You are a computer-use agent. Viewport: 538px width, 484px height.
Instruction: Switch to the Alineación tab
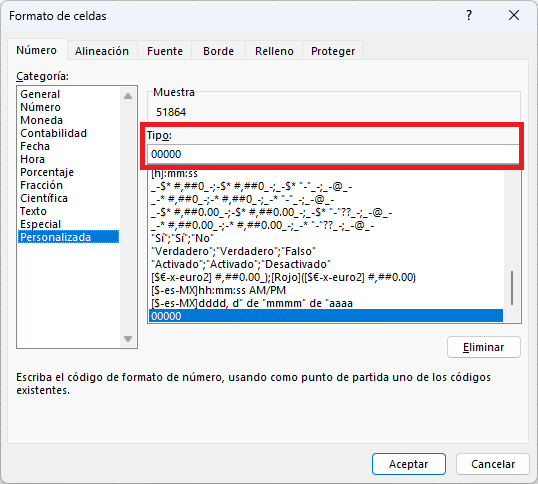pyautogui.click(x=102, y=51)
